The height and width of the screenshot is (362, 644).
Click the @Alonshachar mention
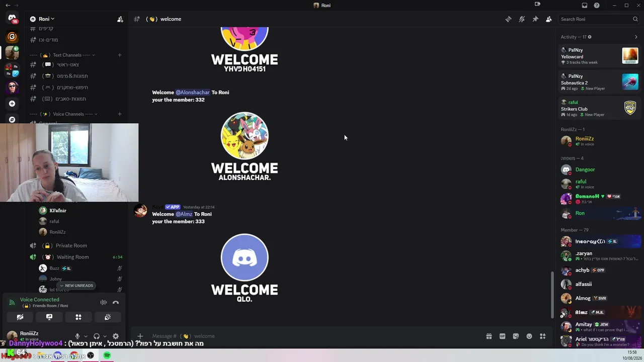tap(193, 93)
